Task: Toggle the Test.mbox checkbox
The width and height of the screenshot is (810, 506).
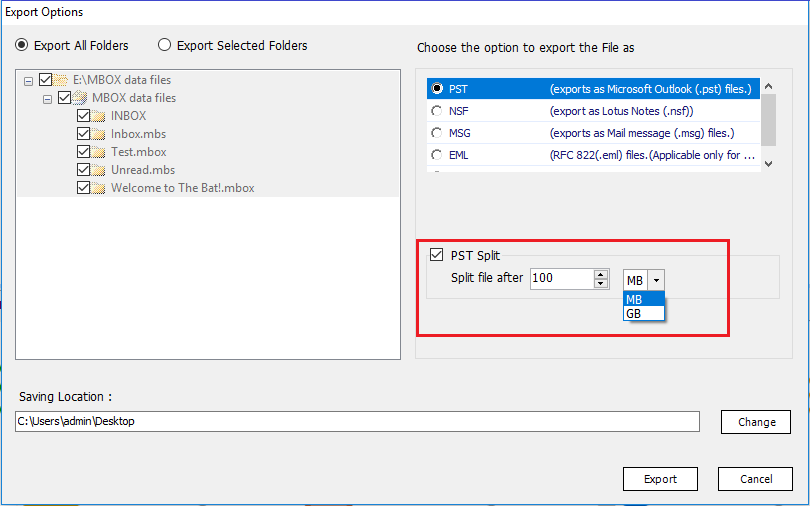Action: [83, 151]
